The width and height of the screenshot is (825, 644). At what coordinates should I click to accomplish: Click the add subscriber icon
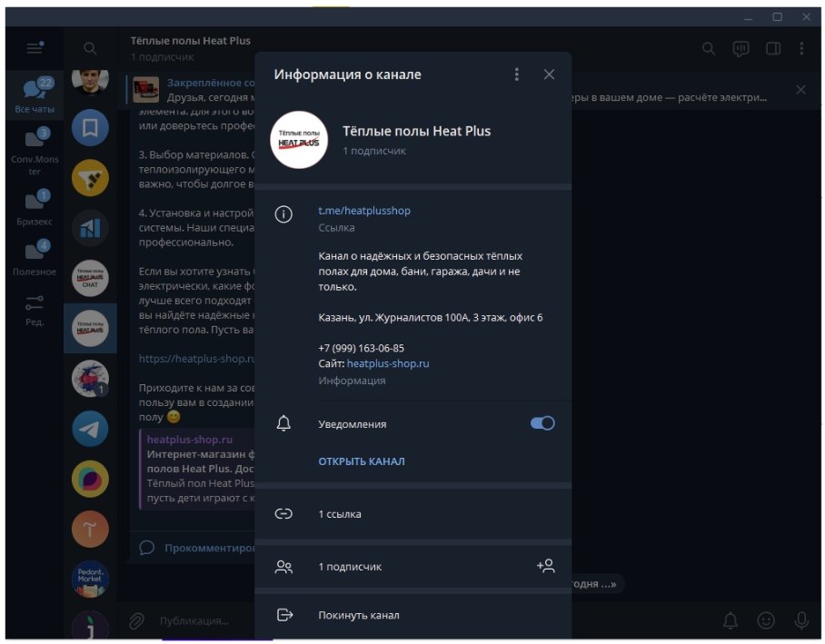pyautogui.click(x=545, y=566)
